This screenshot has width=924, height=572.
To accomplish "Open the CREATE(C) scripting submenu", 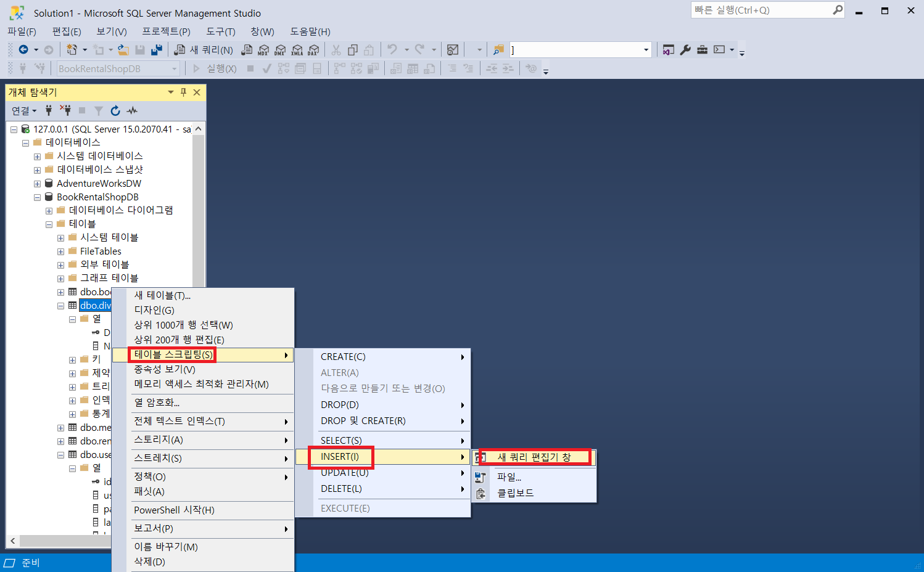I will 382,357.
